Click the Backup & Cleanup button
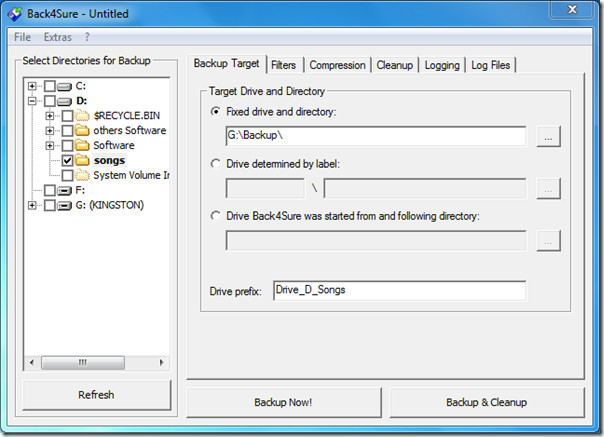The width and height of the screenshot is (604, 437). [x=487, y=402]
